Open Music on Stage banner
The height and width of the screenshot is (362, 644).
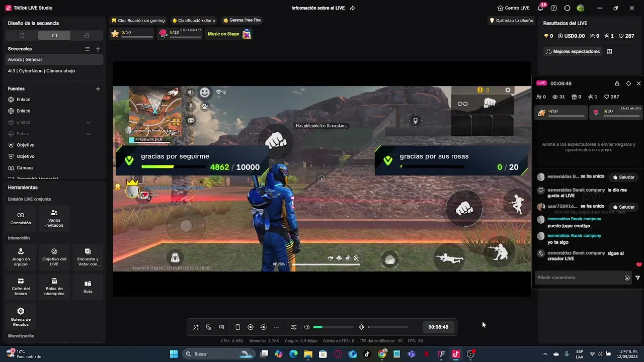pyautogui.click(x=229, y=34)
